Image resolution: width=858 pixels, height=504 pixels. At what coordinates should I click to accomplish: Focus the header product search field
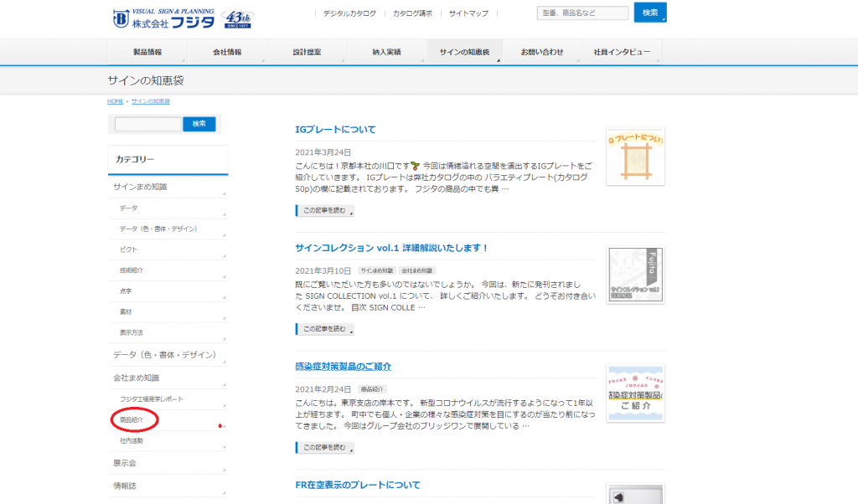[583, 13]
